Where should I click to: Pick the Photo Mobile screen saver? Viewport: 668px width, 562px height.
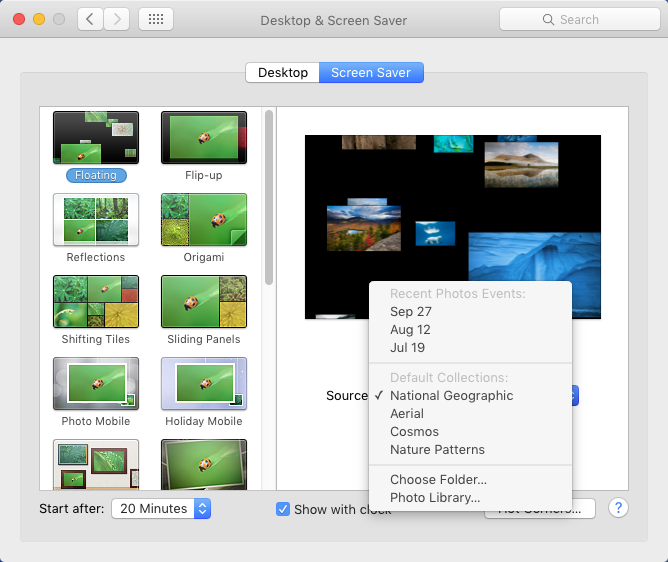96,384
